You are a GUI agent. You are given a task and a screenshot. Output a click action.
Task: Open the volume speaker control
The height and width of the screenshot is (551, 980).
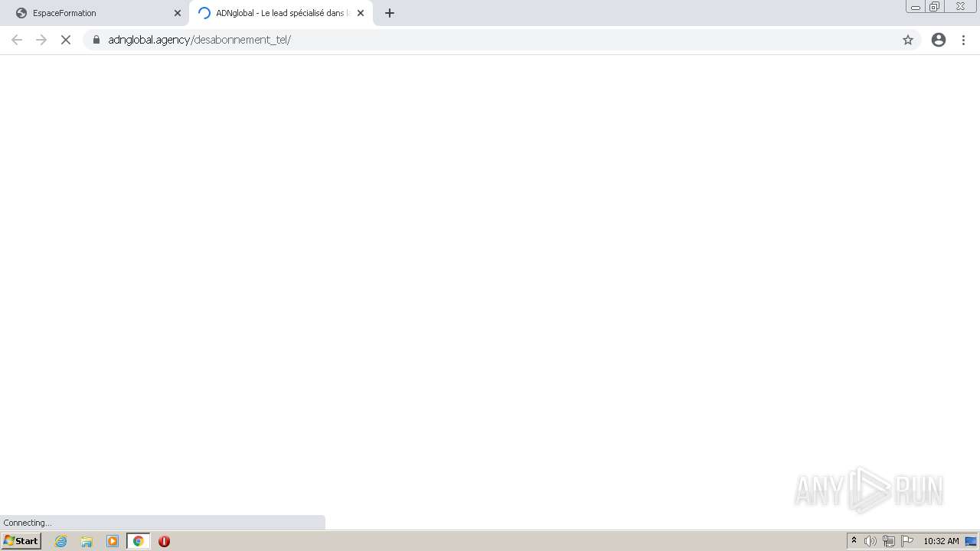point(871,541)
